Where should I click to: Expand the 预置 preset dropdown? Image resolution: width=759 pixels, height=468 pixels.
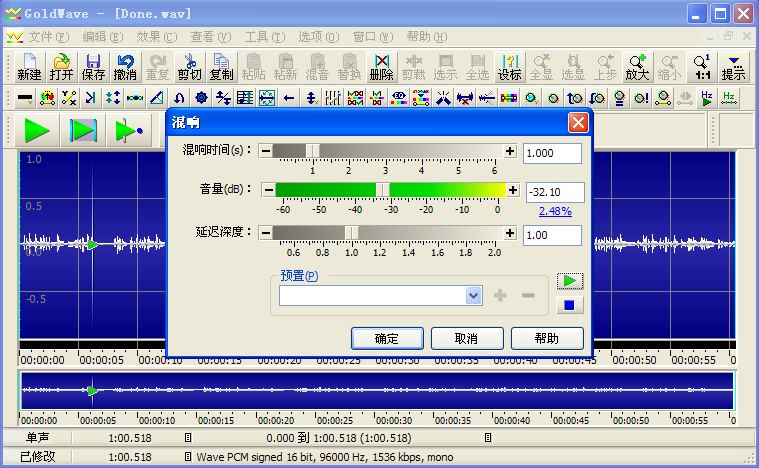[474, 295]
